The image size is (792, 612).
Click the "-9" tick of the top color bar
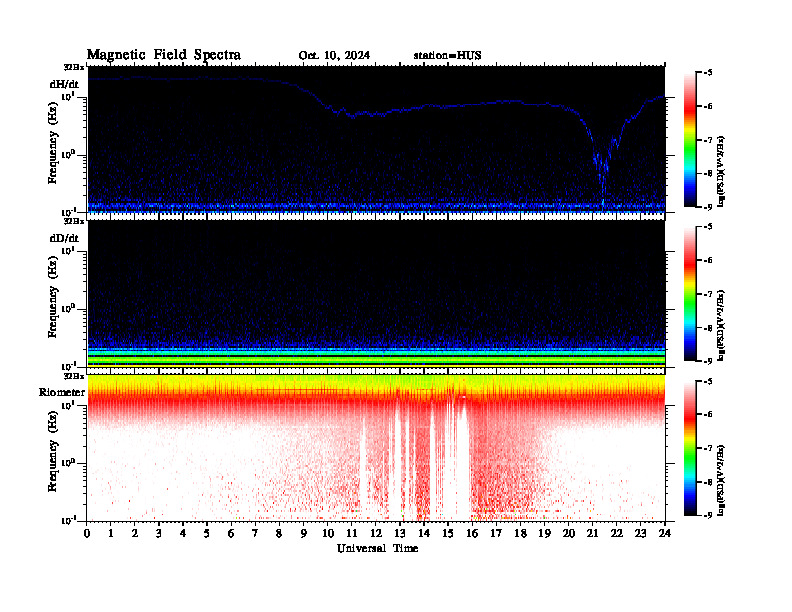click(x=708, y=207)
